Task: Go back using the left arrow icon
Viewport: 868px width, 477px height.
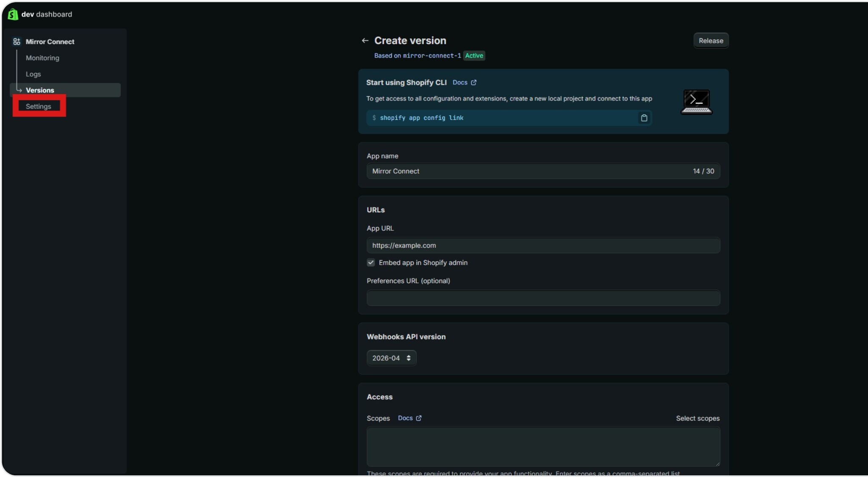Action: coord(365,41)
